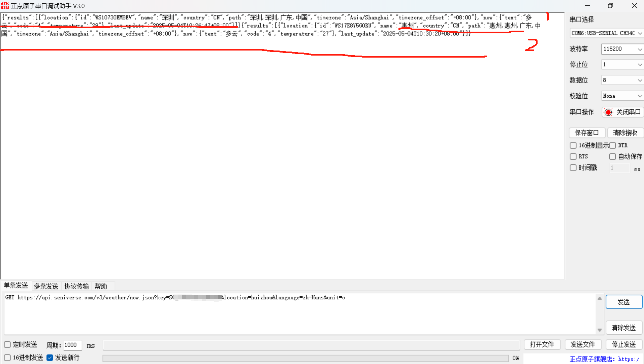This screenshot has width=644, height=364.
Task: Click the send box scroll down arrow
Action: coord(600,330)
